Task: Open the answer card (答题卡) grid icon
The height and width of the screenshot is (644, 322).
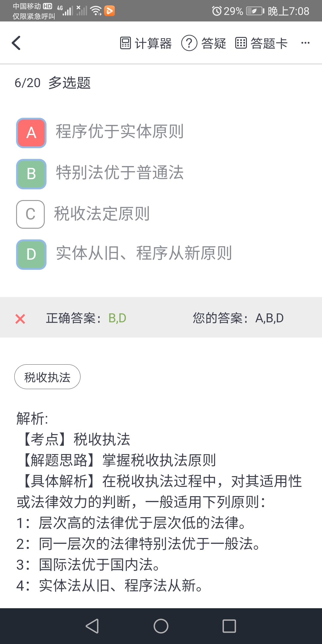Action: coord(241,43)
